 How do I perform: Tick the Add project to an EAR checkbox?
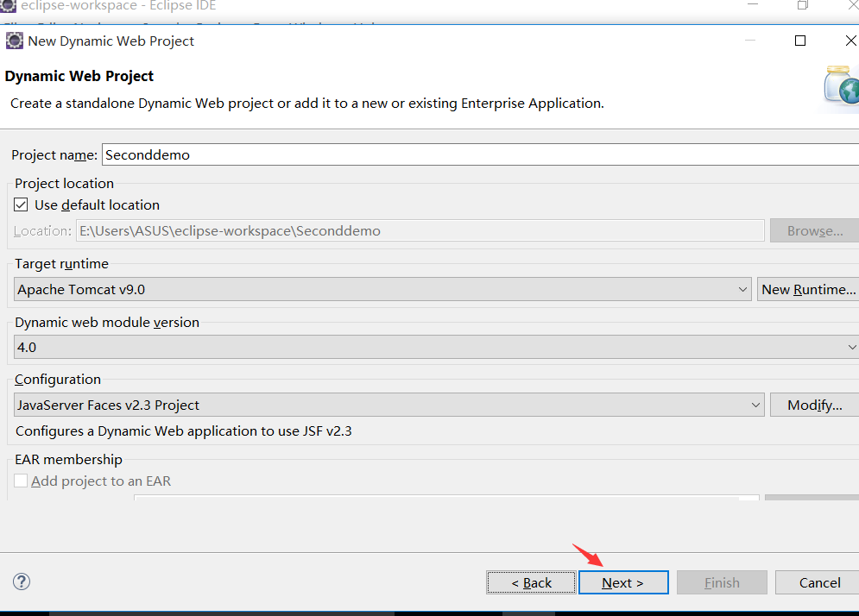point(21,481)
